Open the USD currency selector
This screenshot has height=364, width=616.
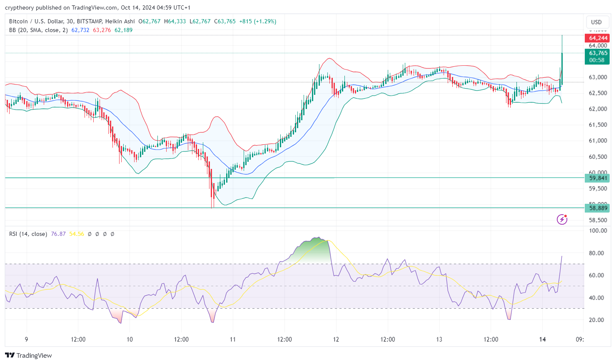[x=596, y=22]
